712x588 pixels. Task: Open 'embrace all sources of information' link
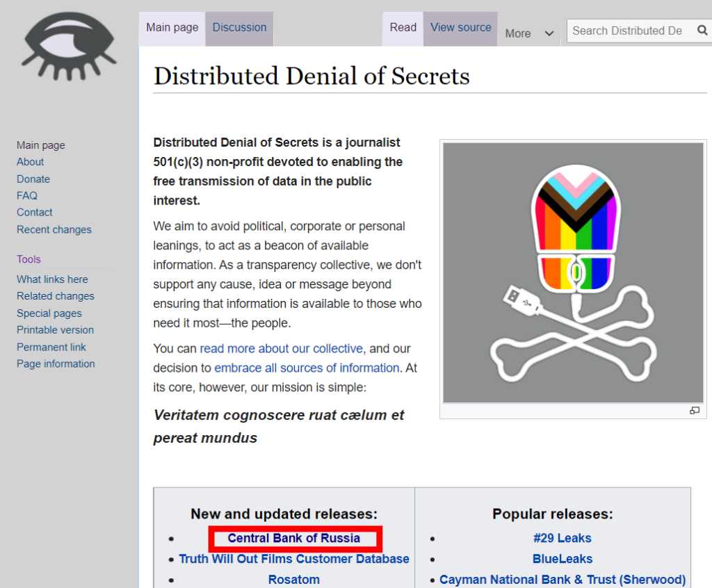coord(307,368)
